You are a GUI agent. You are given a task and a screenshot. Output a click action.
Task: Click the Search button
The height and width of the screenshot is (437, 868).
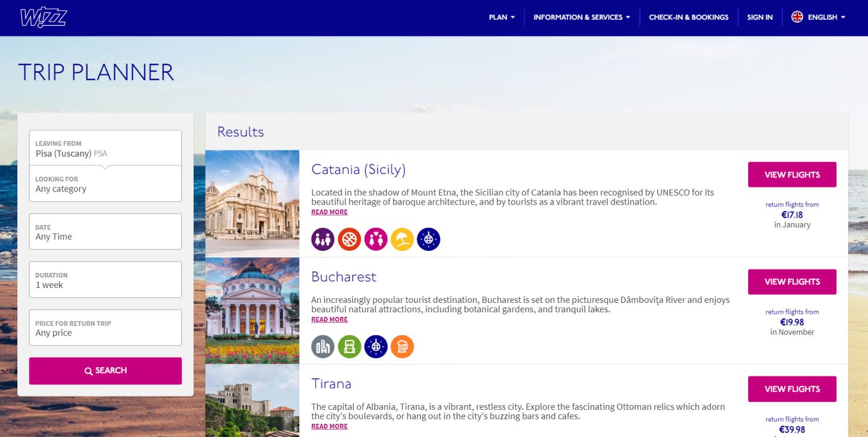click(105, 371)
